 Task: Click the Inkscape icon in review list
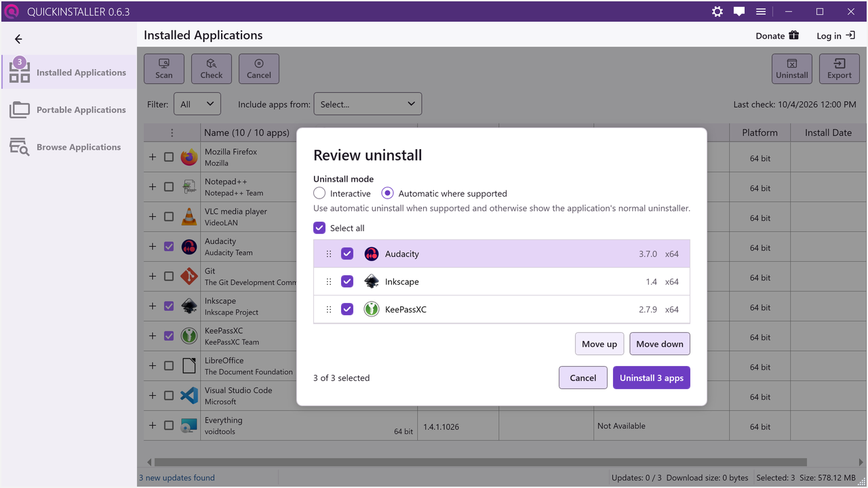[372, 282]
